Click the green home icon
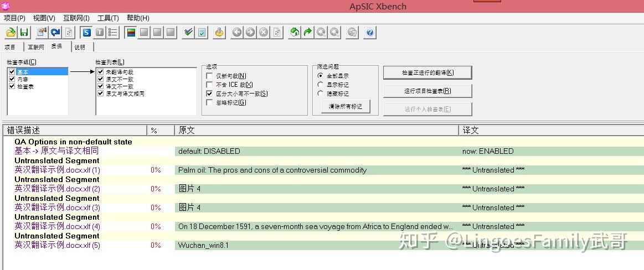The image size is (644, 270). [x=295, y=33]
